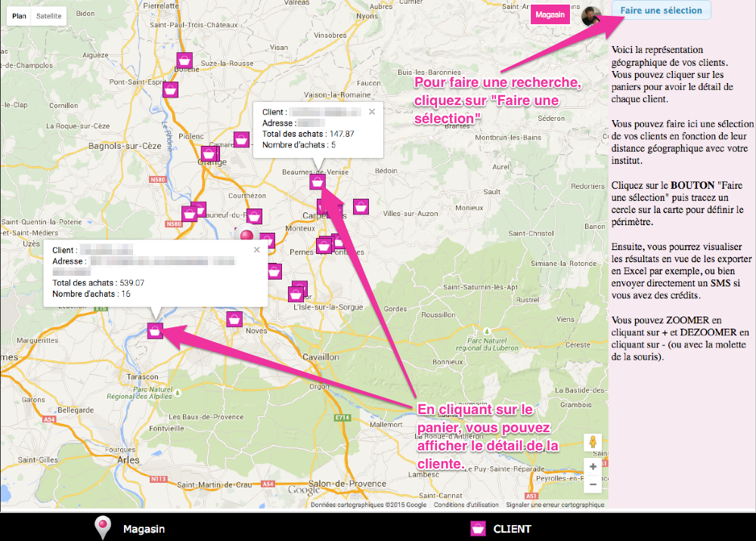Switch map to Plan view

point(19,15)
